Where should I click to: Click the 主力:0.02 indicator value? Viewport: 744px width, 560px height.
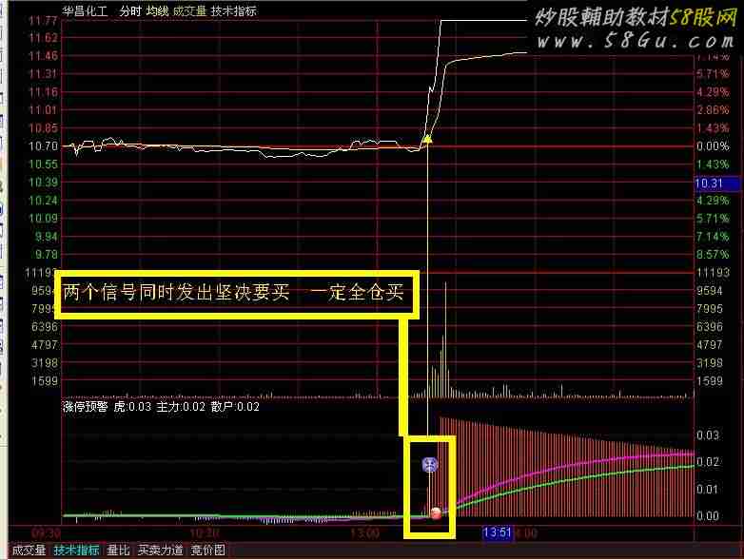pos(181,407)
